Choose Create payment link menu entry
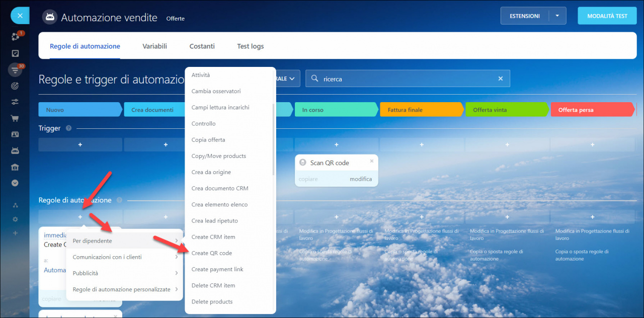The width and height of the screenshot is (644, 318). click(x=217, y=269)
